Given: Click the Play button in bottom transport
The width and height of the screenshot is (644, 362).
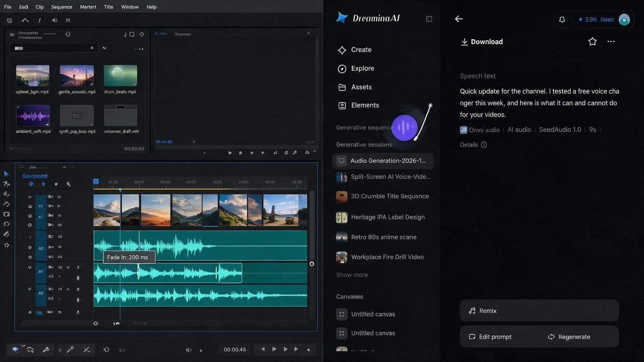Looking at the screenshot, I should pyautogui.click(x=274, y=349).
